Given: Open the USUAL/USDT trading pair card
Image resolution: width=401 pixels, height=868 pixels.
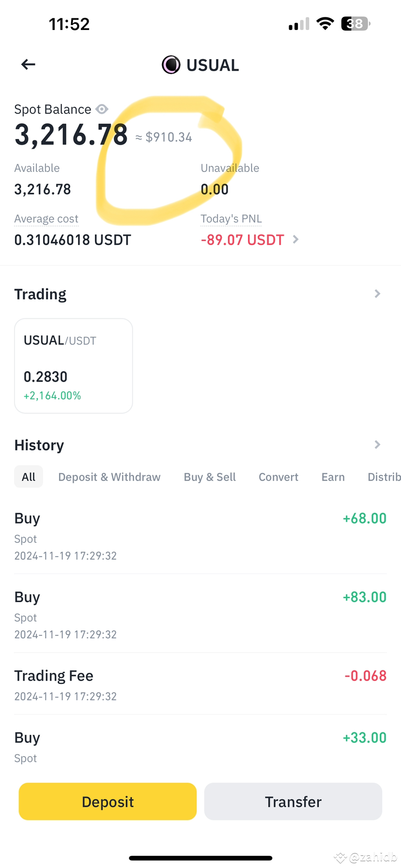Looking at the screenshot, I should [74, 366].
